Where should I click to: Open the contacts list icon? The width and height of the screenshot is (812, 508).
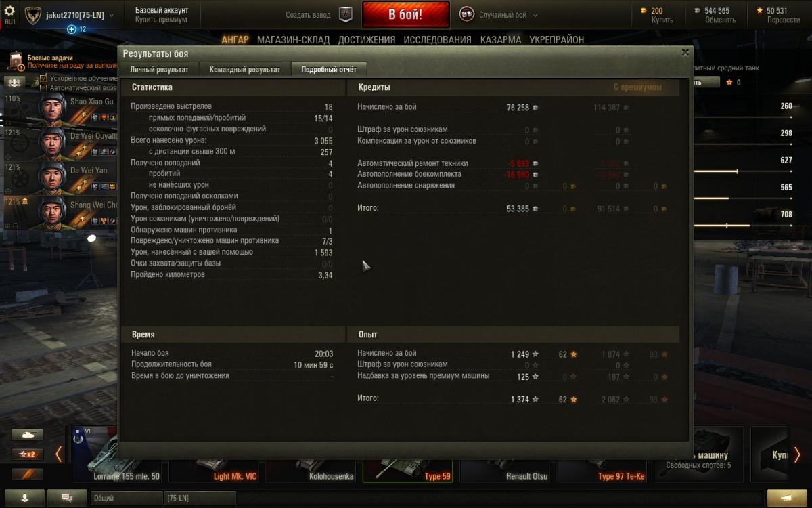click(25, 498)
